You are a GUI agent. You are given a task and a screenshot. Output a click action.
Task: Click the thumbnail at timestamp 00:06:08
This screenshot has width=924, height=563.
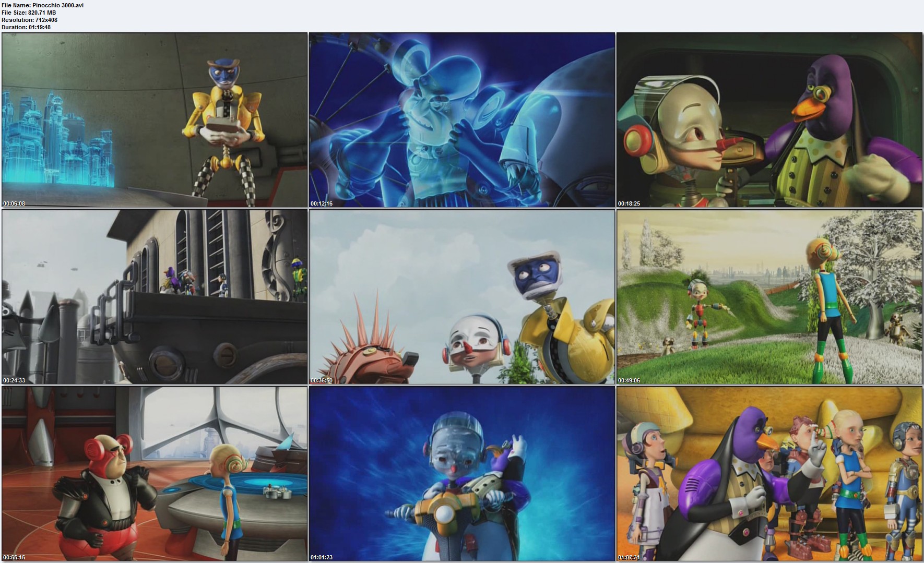(155, 120)
